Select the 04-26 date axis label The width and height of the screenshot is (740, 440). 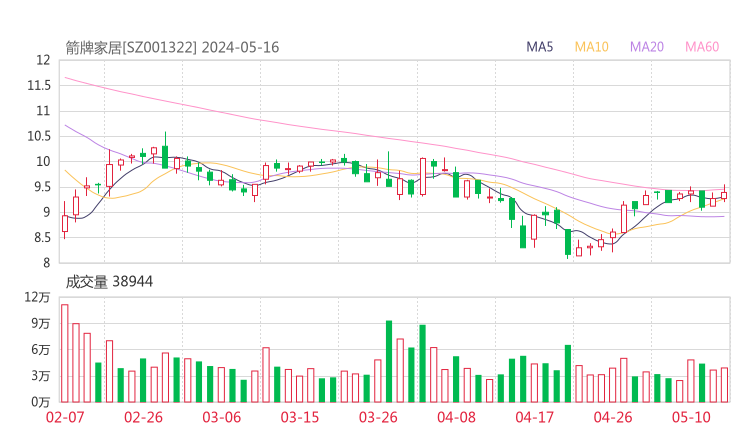(613, 417)
